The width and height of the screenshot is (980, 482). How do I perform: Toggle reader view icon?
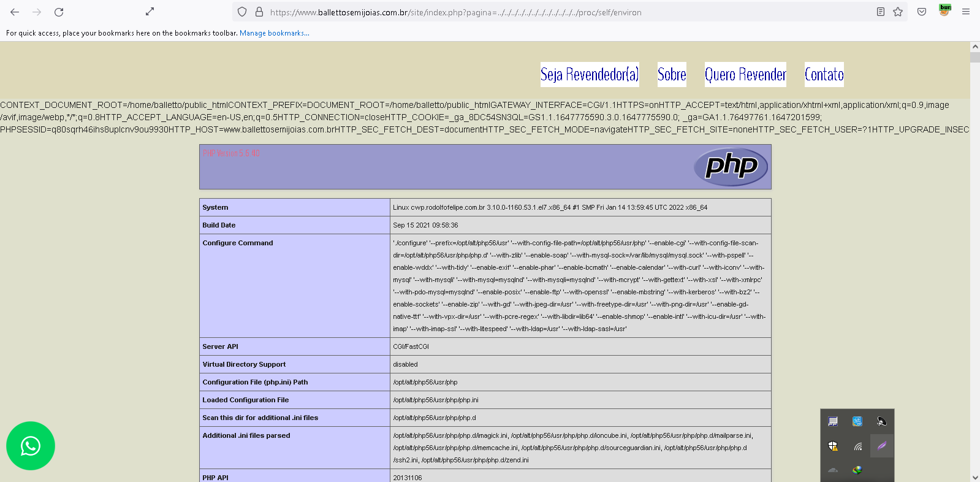click(x=881, y=12)
